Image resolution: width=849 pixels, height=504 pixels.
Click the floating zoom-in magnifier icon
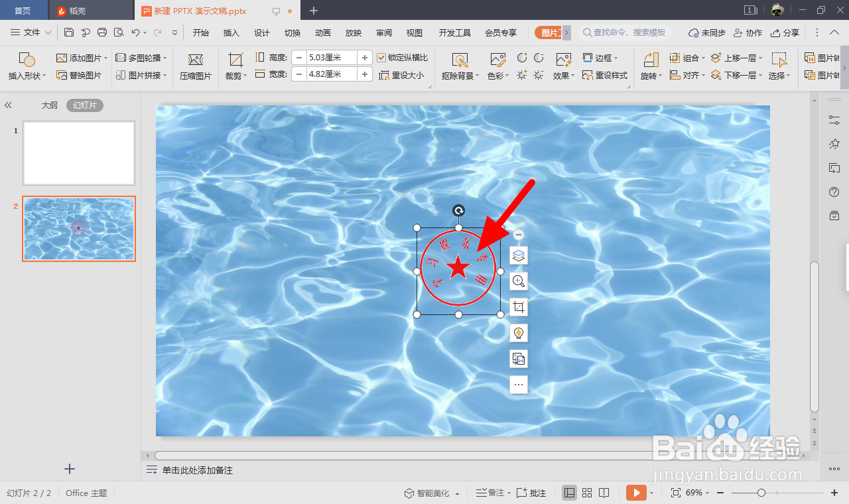[x=519, y=281]
